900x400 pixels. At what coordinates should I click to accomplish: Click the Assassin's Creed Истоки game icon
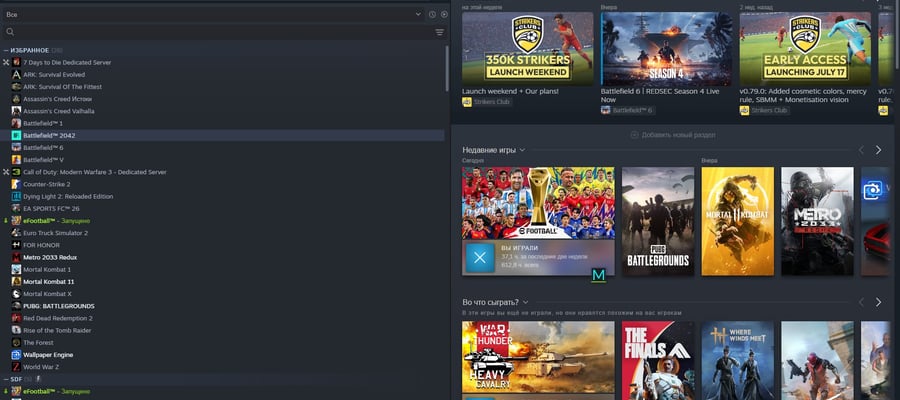(16, 99)
